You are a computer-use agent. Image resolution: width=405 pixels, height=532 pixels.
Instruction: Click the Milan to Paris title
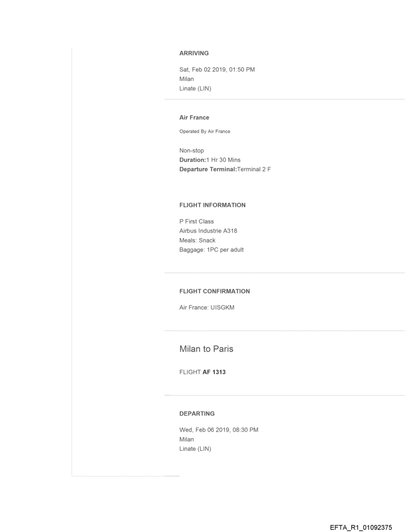pyautogui.click(x=206, y=349)
